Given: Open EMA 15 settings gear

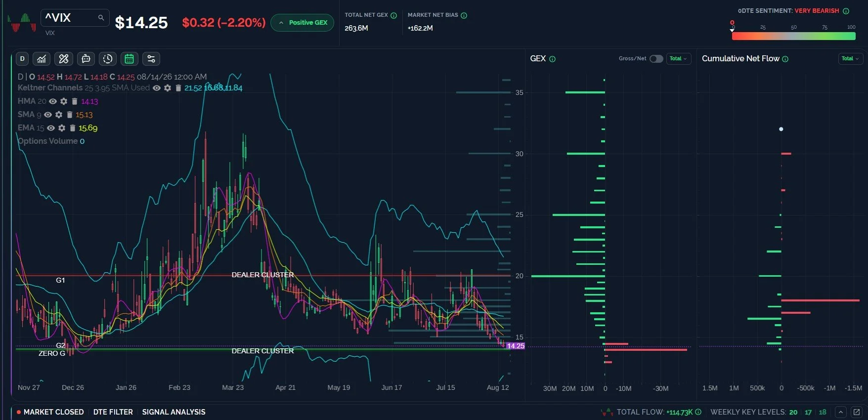Looking at the screenshot, I should [x=62, y=128].
